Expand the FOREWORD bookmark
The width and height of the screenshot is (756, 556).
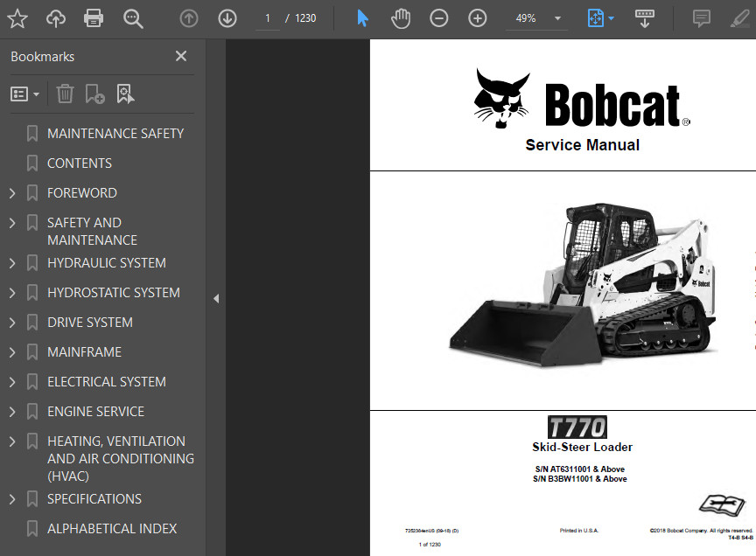pos(12,193)
